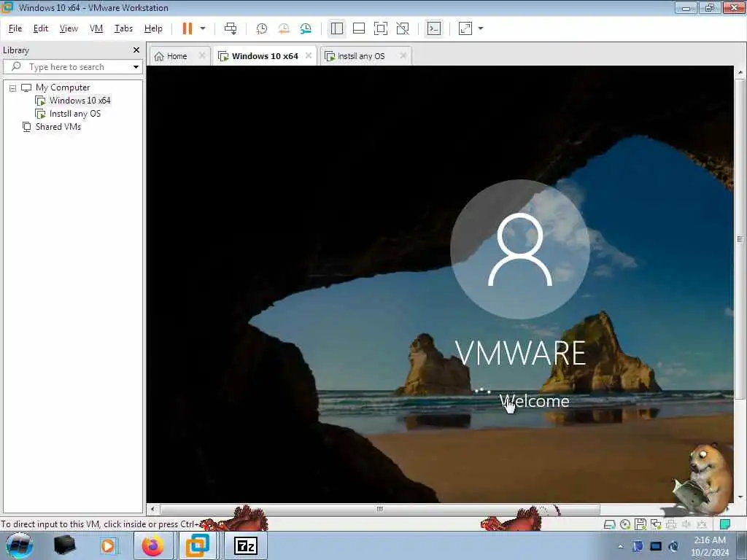Open the View menu

click(x=69, y=28)
